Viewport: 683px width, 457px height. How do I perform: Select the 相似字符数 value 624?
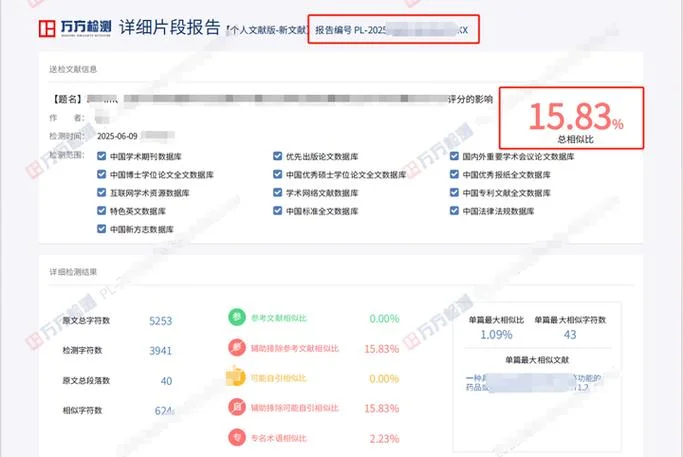coord(164,411)
